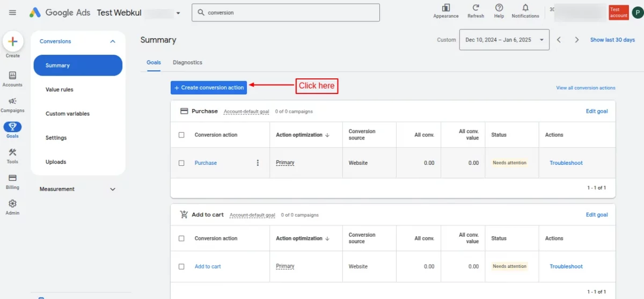Click the Refresh icon

(475, 8)
